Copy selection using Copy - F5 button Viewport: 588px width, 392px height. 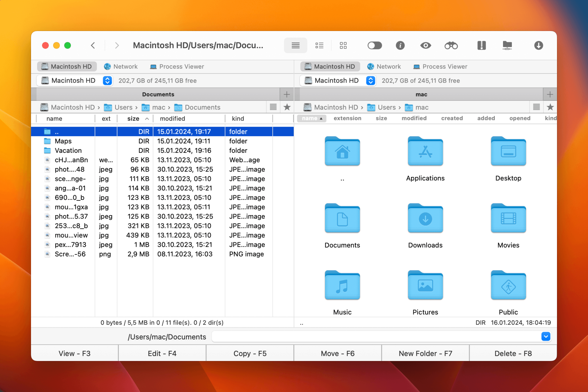[249, 353]
